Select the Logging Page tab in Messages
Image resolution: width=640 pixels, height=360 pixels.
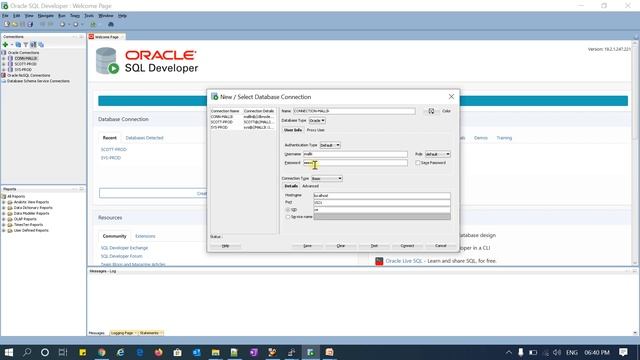click(123, 333)
